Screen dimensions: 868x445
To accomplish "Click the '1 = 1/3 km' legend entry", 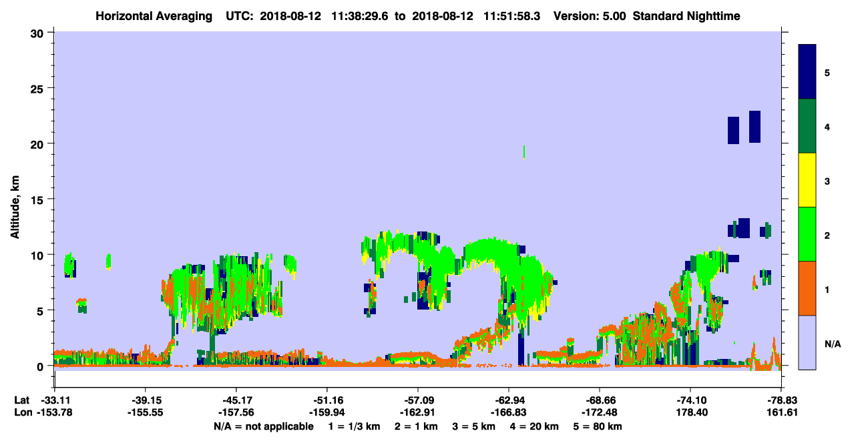I will [x=355, y=426].
